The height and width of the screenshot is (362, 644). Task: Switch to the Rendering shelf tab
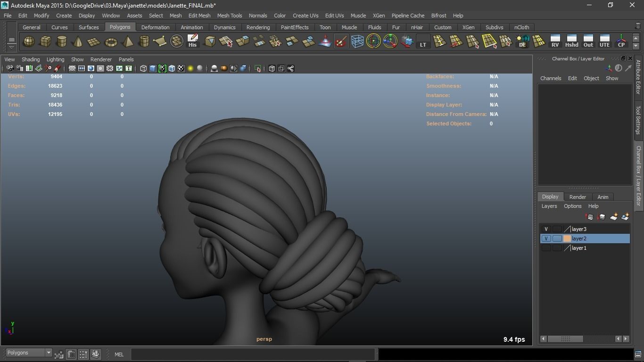[258, 27]
